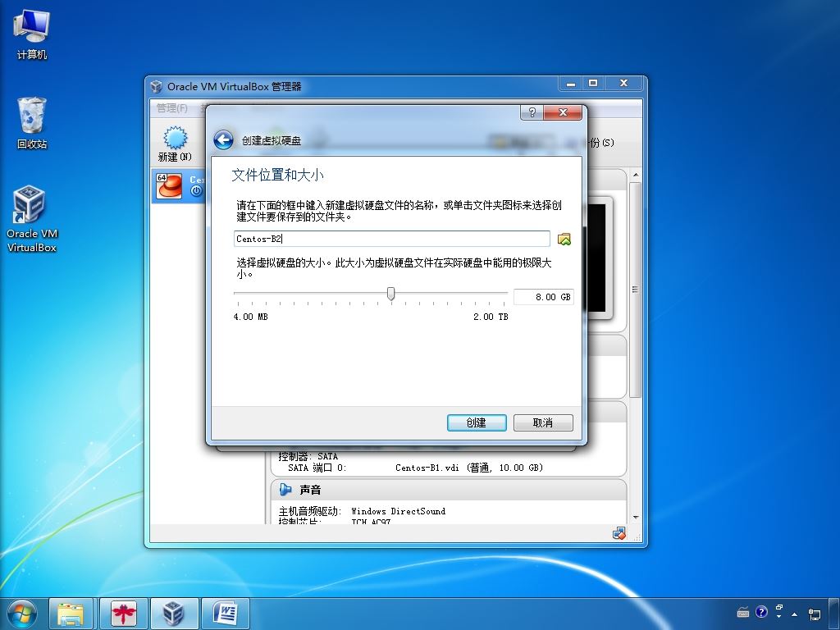Click the 备份(S) tab in the Manager
The height and width of the screenshot is (630, 840).
coord(600,143)
